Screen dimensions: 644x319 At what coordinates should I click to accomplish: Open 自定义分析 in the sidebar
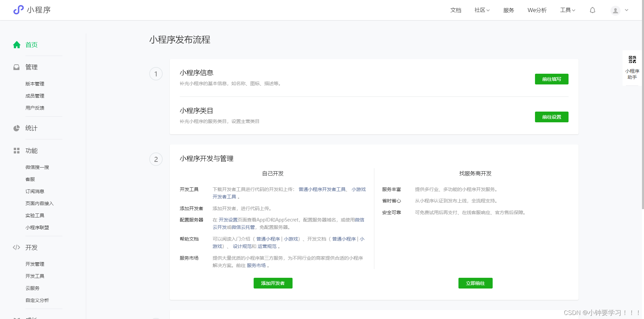coord(37,300)
